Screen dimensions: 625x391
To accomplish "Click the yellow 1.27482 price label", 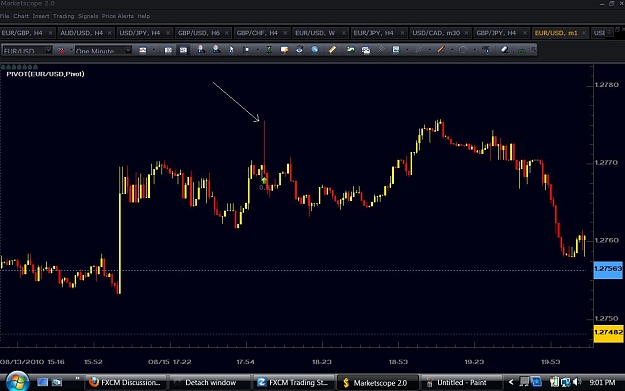I will pos(608,333).
